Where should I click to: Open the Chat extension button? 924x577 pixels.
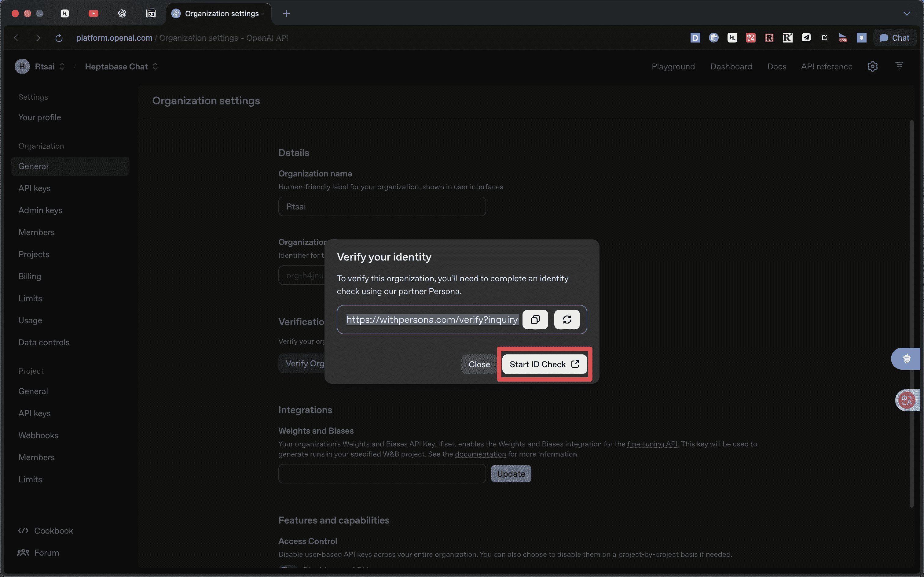click(895, 37)
